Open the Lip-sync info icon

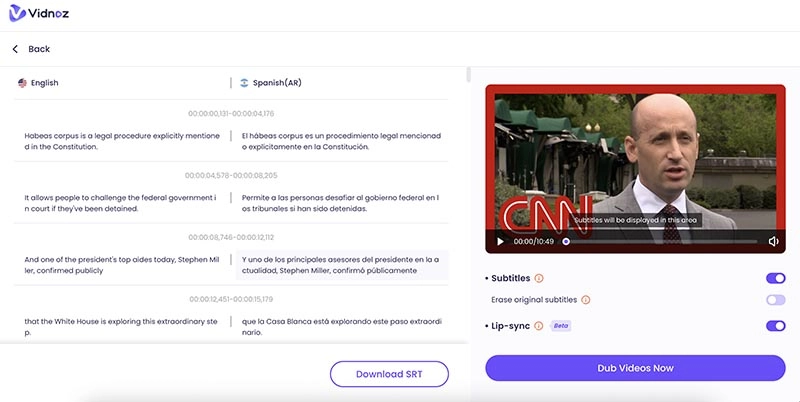point(538,326)
